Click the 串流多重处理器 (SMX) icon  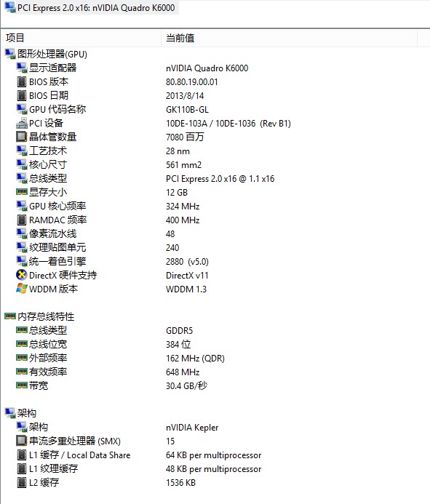(x=22, y=441)
